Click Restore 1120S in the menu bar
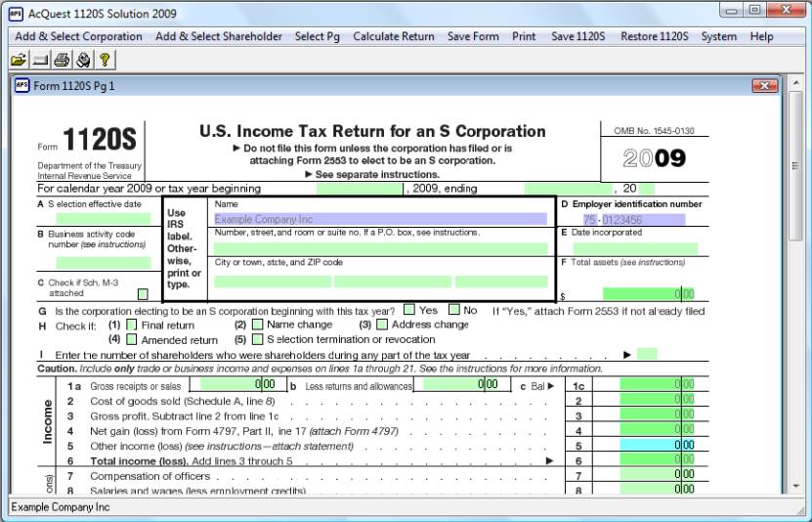 [655, 36]
